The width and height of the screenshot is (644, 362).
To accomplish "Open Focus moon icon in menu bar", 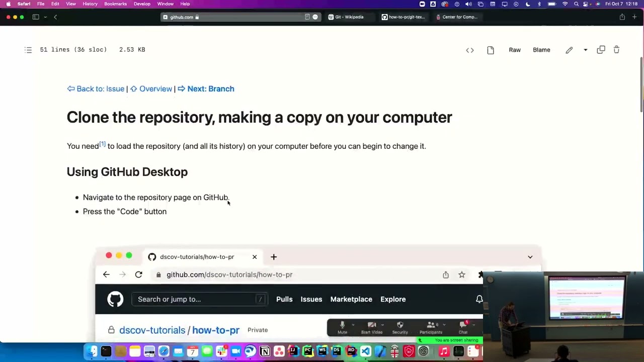I will coord(528,4).
